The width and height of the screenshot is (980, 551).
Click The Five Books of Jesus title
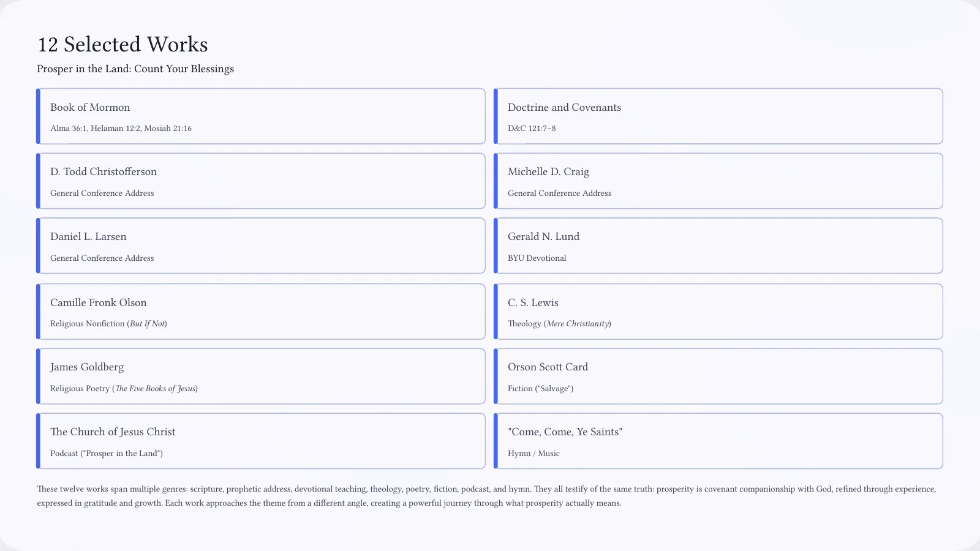click(156, 389)
